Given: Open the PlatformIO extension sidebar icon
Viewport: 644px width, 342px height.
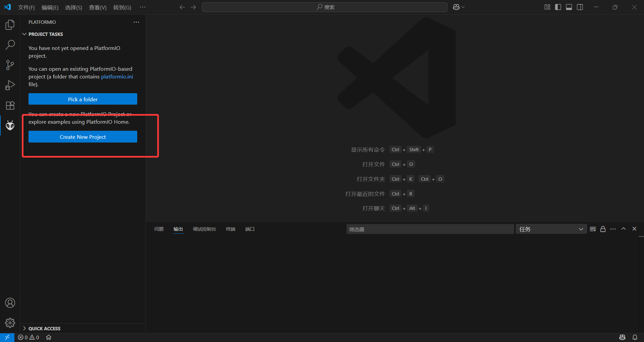Looking at the screenshot, I should pos(10,125).
